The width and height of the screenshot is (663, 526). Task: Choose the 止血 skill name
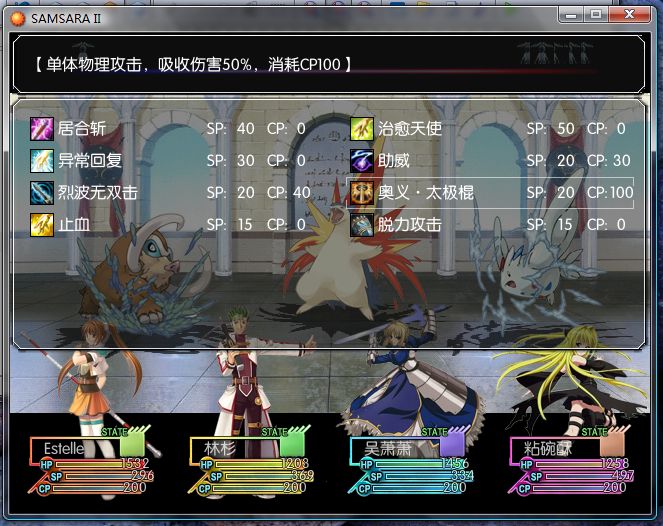pos(74,225)
